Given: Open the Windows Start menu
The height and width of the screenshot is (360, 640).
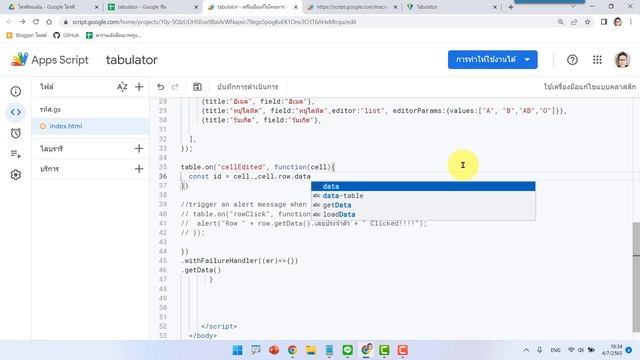Looking at the screenshot, I should click(237, 350).
